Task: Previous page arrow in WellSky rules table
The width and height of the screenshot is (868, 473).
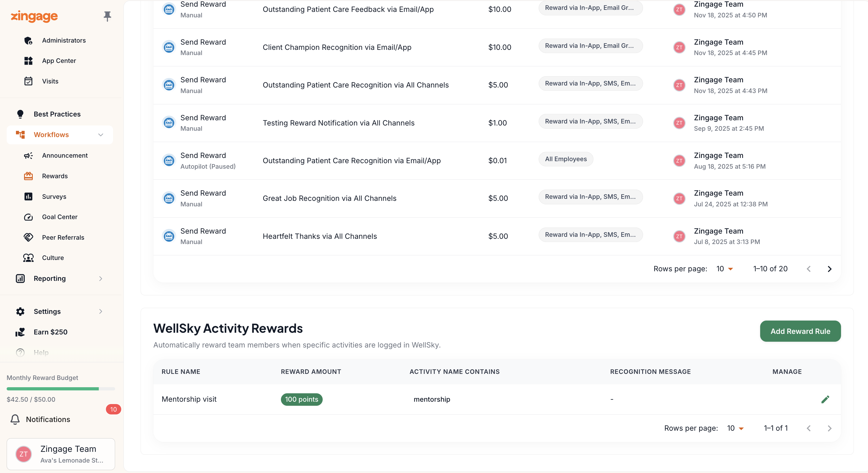Action: coord(809,428)
